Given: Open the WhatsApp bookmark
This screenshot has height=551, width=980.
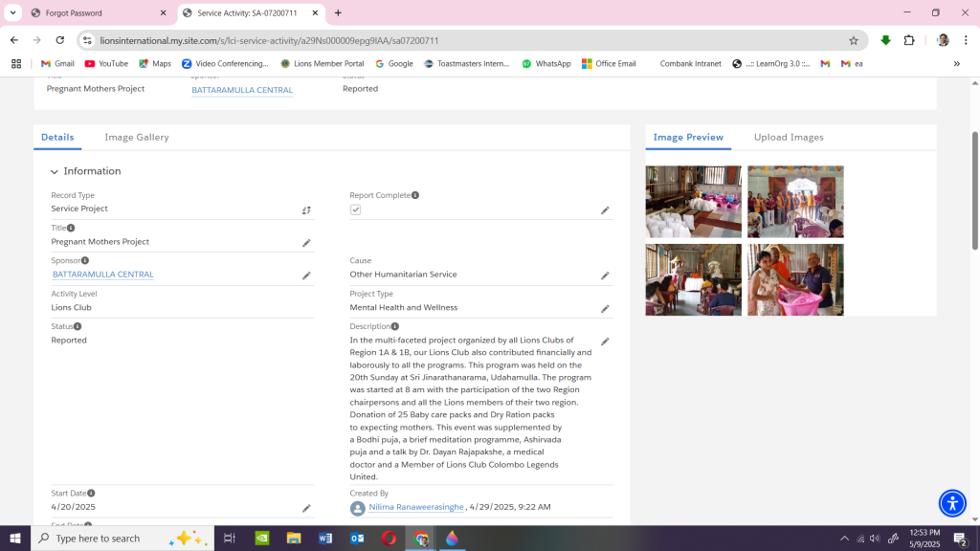Looking at the screenshot, I should (x=546, y=64).
